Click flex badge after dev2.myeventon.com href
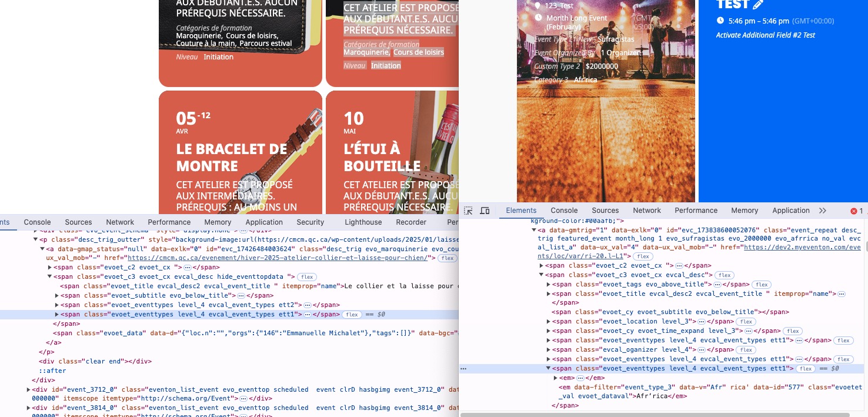Image resolution: width=868 pixels, height=417 pixels. [x=642, y=256]
